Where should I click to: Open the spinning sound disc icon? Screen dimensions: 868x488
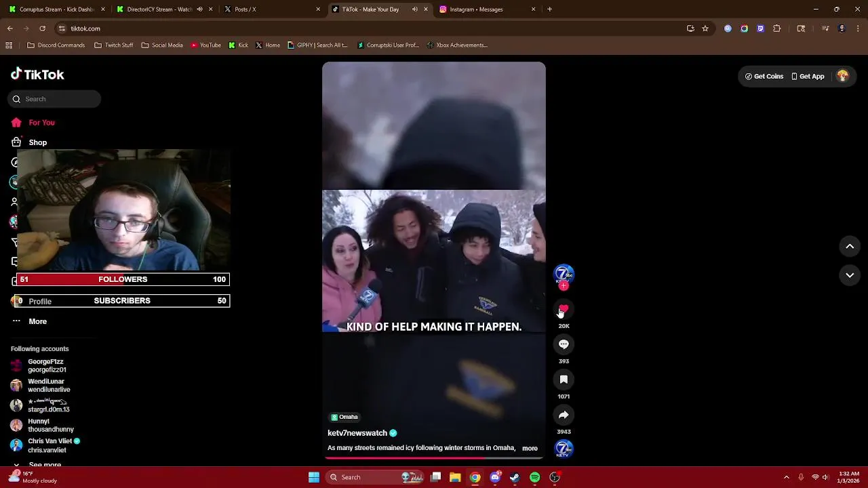(564, 449)
